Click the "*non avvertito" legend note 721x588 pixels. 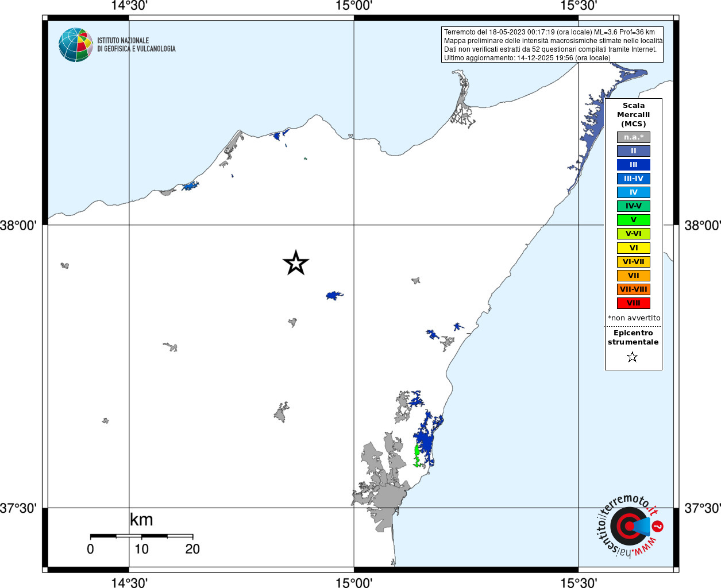click(634, 318)
